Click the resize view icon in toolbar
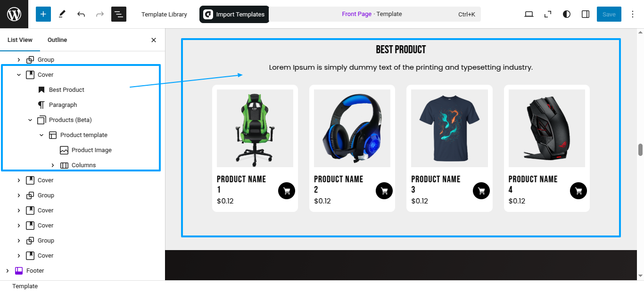Viewport: 644px width, 292px height. tap(548, 14)
